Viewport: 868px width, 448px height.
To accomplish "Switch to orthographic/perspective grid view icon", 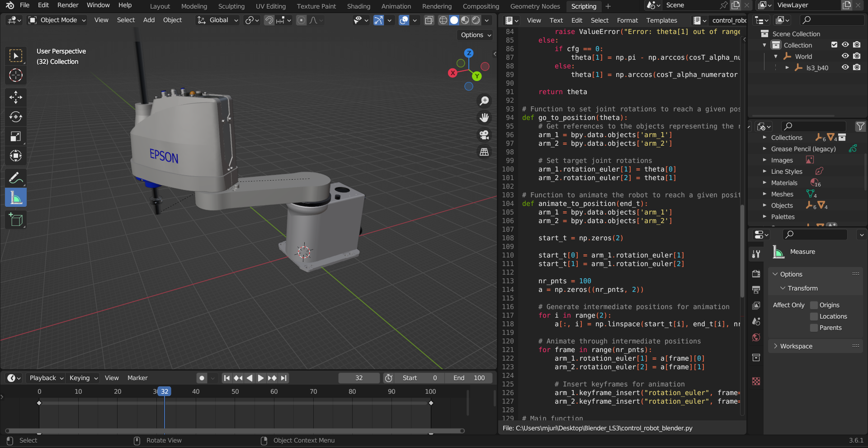I will pyautogui.click(x=484, y=152).
